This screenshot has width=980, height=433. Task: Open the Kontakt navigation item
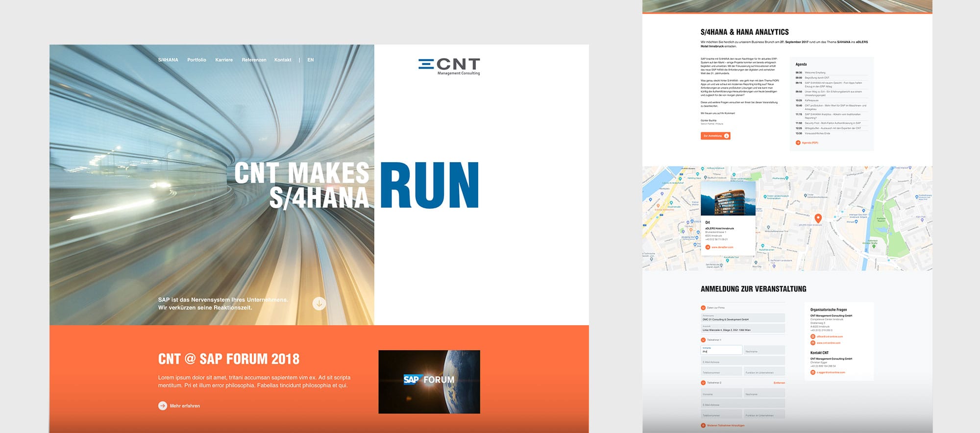283,60
